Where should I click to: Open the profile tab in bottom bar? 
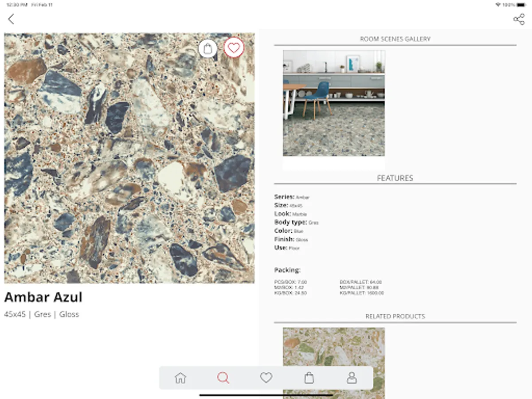click(x=352, y=378)
